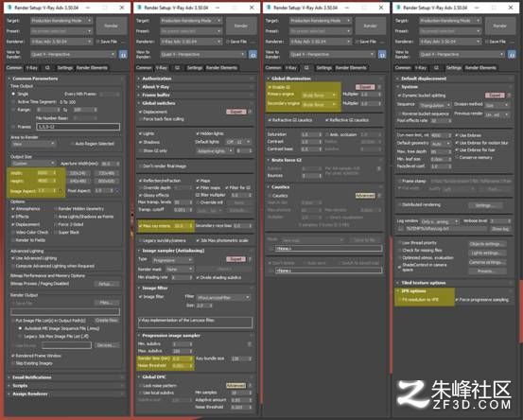
Task: Switch to Common tab in Global illumination window
Action: click(273, 68)
